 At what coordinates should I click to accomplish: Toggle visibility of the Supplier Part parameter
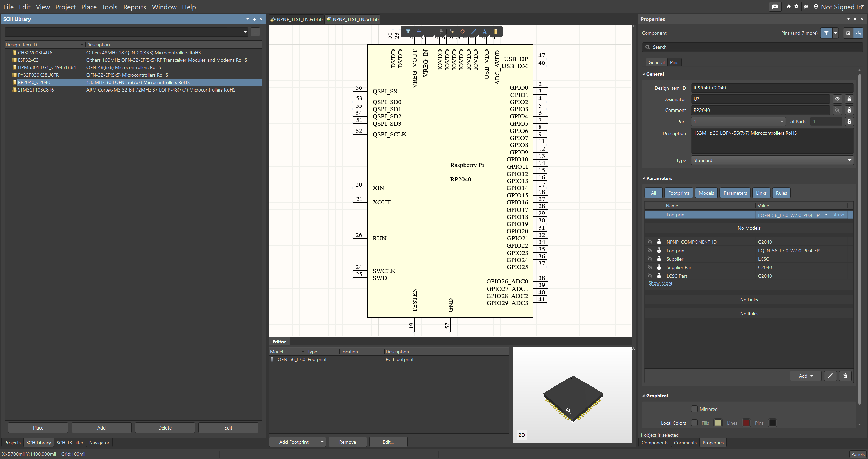650,267
